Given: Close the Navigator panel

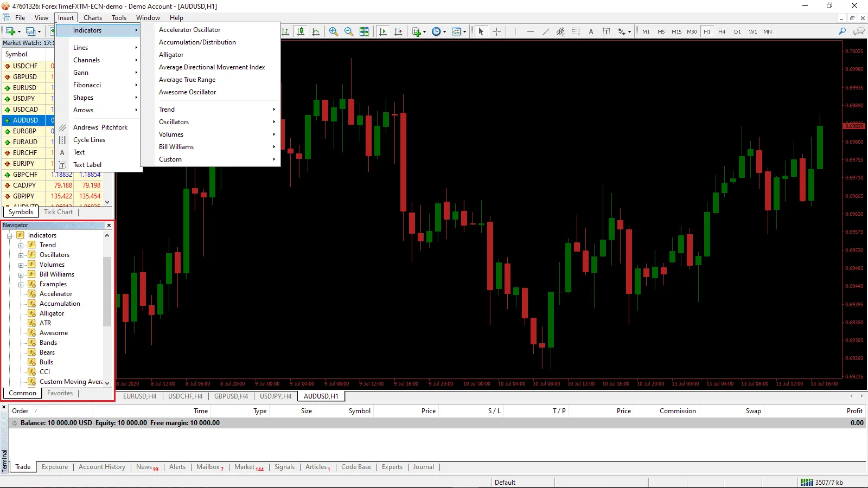Looking at the screenshot, I should click(x=109, y=225).
